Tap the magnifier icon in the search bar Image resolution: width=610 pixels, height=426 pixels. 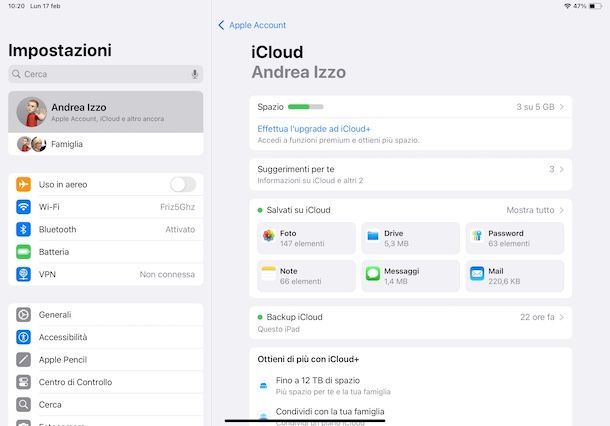click(x=16, y=74)
